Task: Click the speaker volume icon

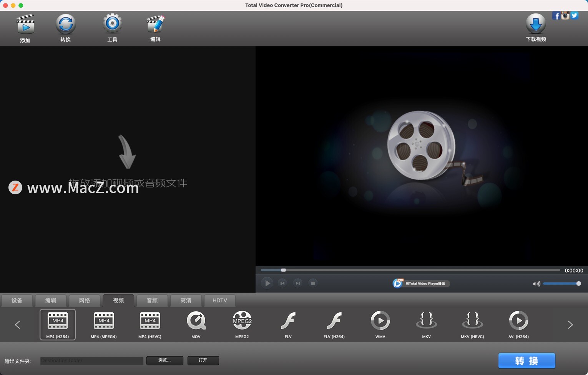Action: click(537, 284)
